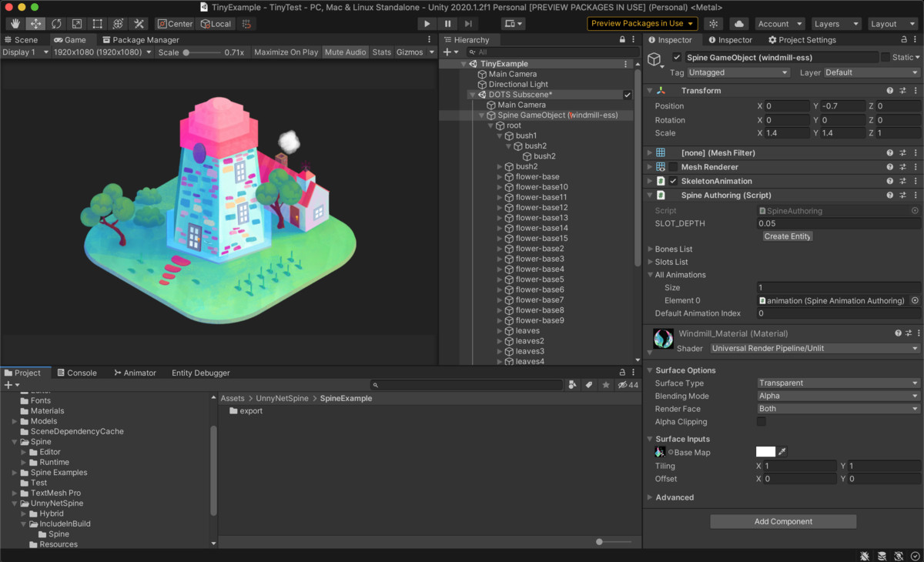Click the Add Component button
The height and width of the screenshot is (562, 924).
click(782, 521)
